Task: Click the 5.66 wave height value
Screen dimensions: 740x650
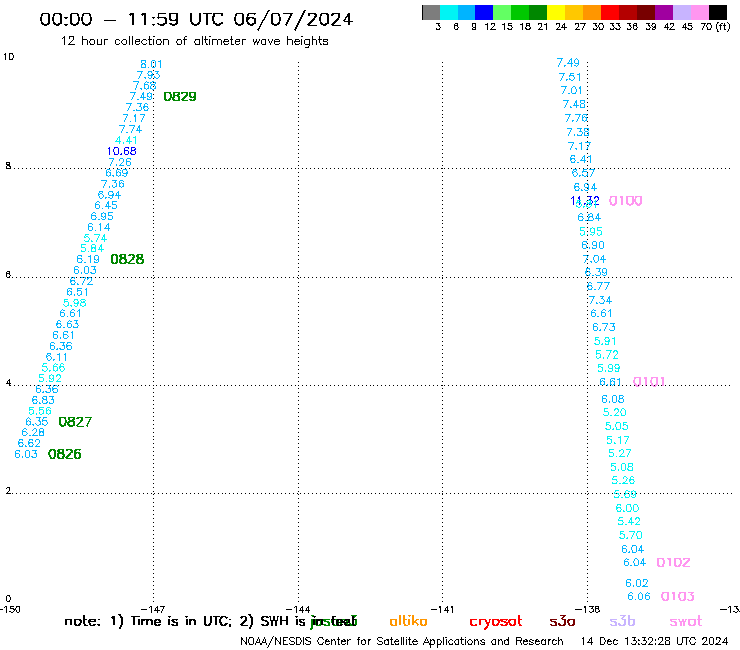Action: click(x=53, y=368)
